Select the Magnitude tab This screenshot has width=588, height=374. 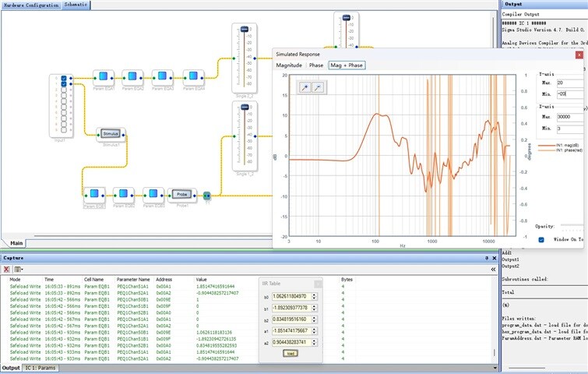[x=289, y=65]
